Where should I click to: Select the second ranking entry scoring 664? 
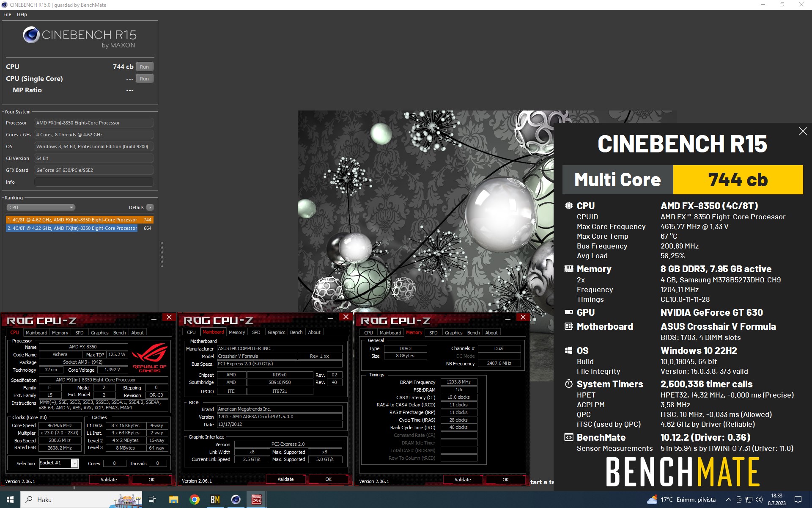tap(80, 228)
